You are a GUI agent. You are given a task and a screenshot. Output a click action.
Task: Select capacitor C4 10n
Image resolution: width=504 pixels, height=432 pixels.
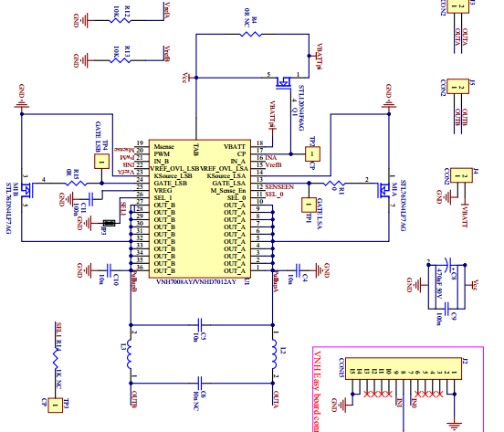298,270
